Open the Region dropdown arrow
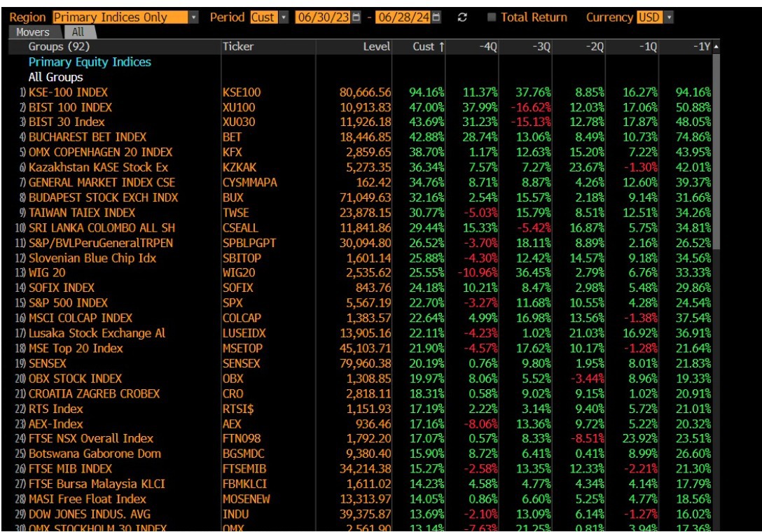 193,17
